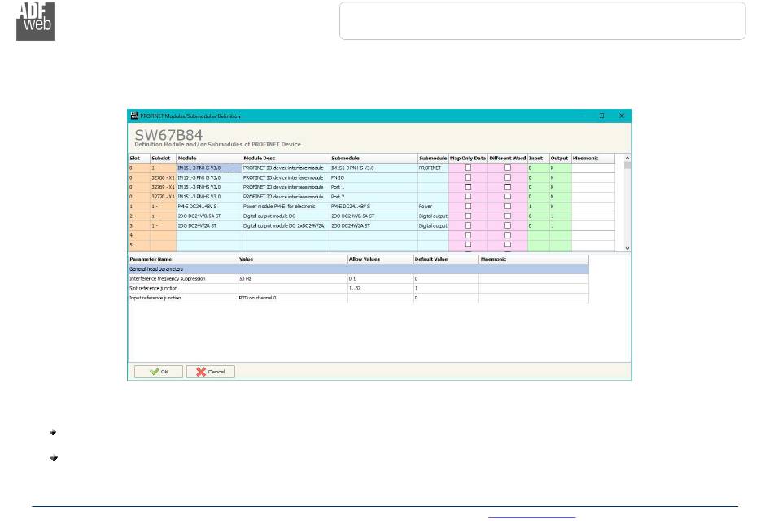This screenshot has width=773, height=532.
Task: Select the PM-E DC24..48V S module cell
Action: 209,207
